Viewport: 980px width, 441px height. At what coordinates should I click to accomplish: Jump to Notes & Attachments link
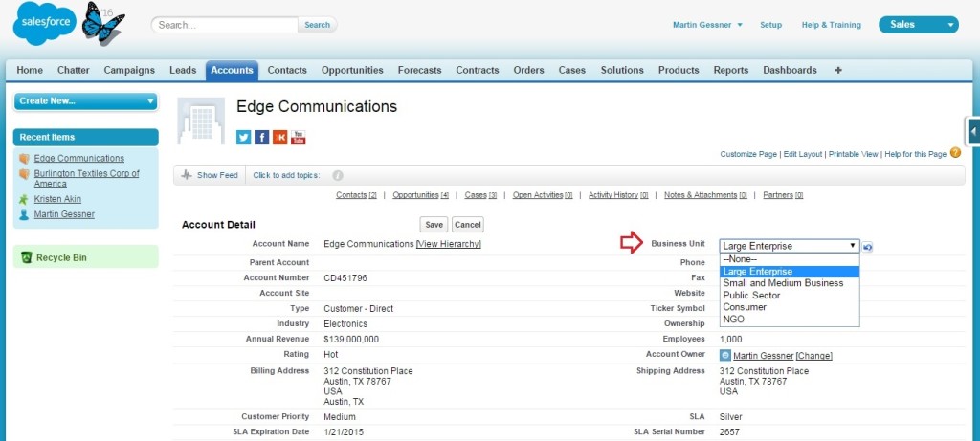point(705,195)
